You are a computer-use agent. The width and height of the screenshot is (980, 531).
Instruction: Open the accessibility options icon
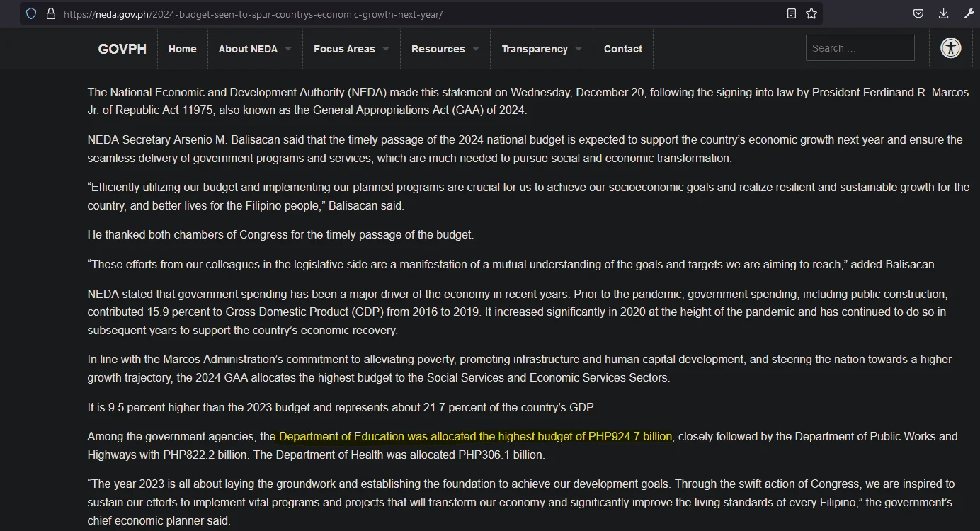coord(950,48)
